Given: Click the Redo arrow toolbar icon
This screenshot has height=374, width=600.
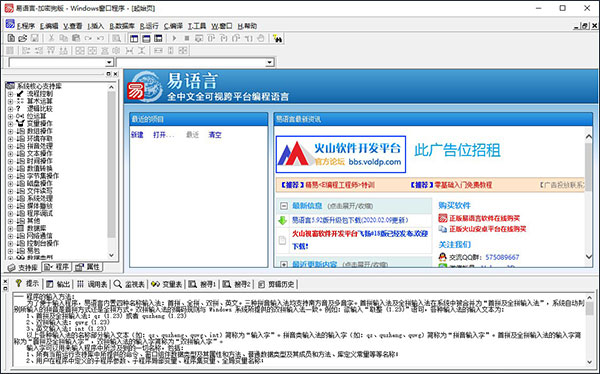Looking at the screenshot, I should [88, 38].
